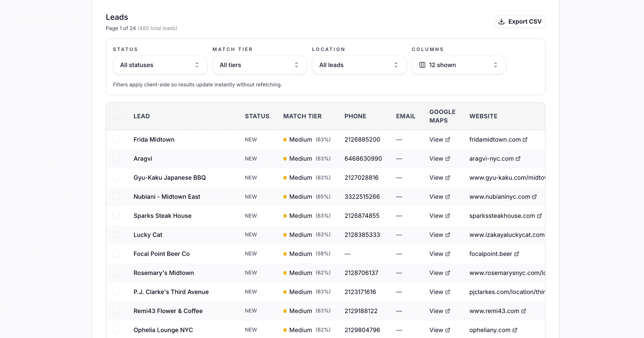Open the All statuses dropdown
The image size is (644, 338).
point(160,65)
